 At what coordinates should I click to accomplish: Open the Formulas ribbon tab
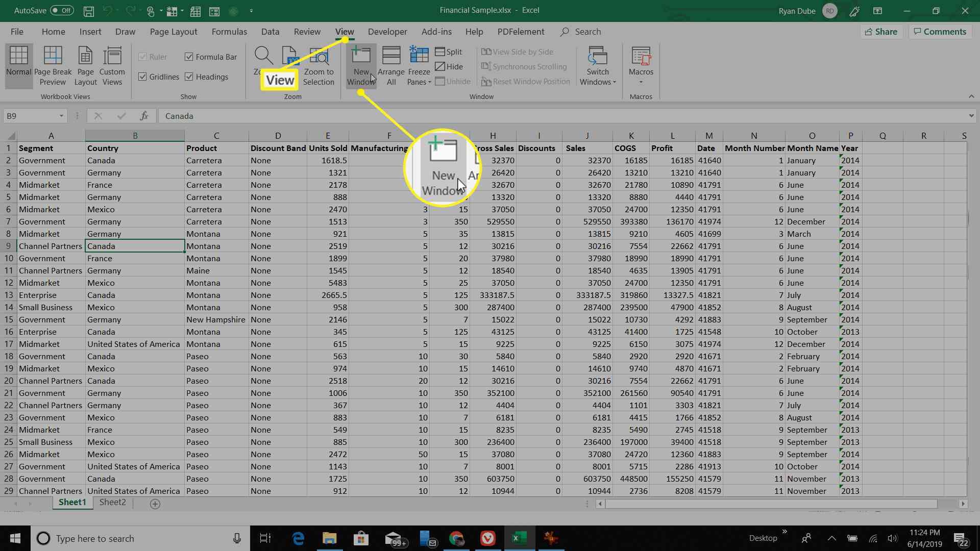(230, 32)
